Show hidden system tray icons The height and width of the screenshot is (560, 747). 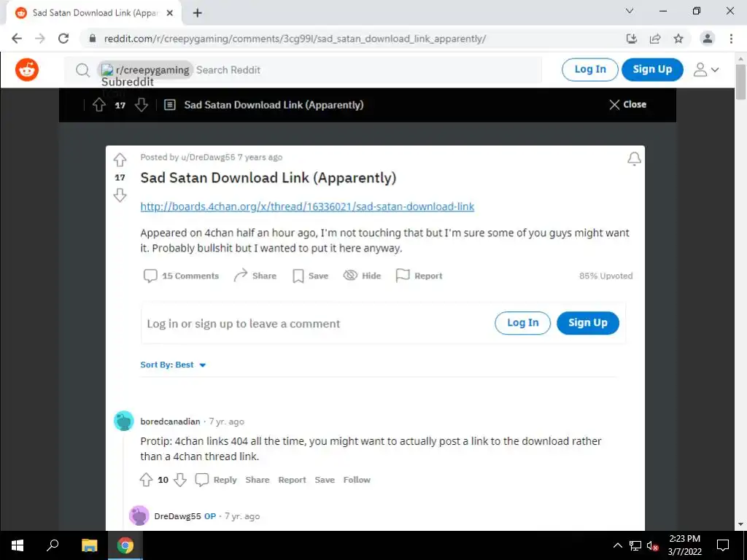[x=617, y=545]
